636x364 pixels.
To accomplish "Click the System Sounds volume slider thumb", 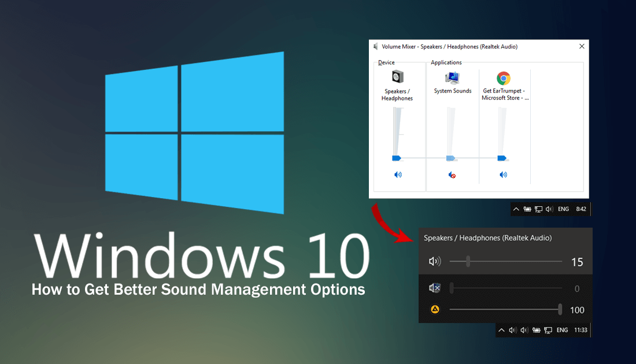I will 450,158.
